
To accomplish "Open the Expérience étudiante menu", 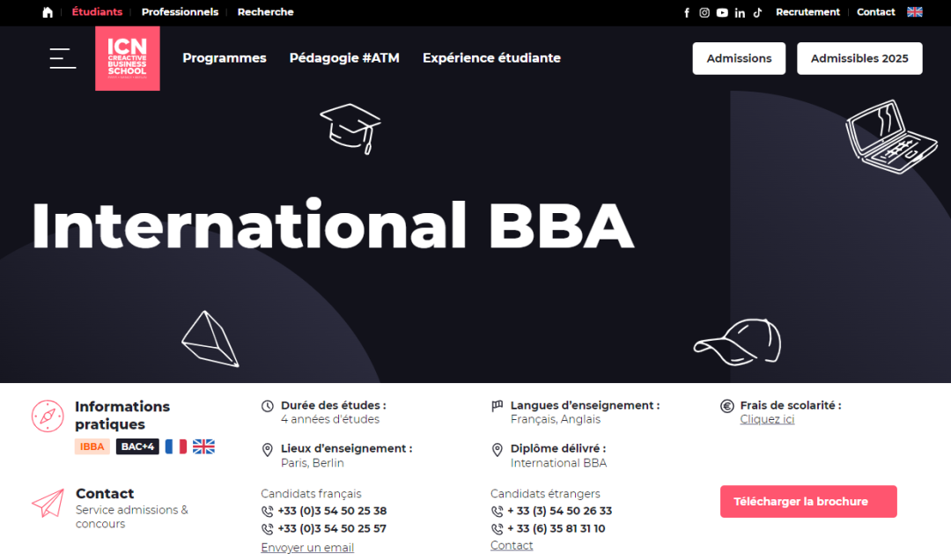I will point(492,58).
